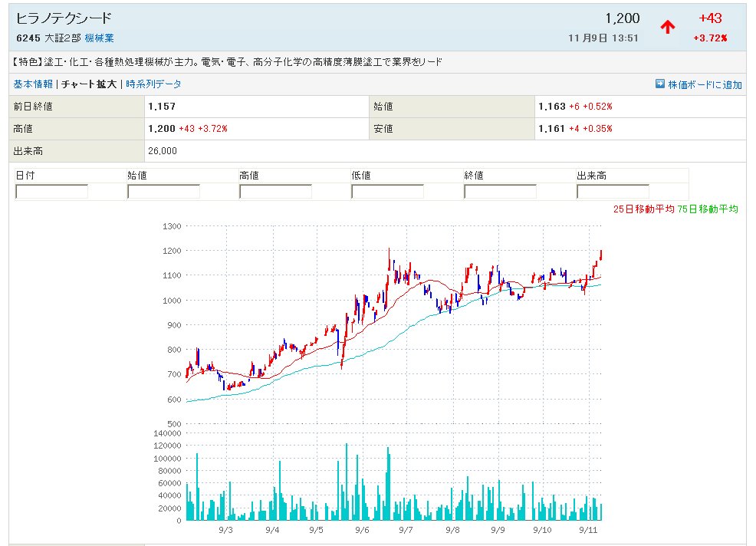The height and width of the screenshot is (546, 756).
Task: Click the +3.72% percentage in header
Action: coord(710,38)
